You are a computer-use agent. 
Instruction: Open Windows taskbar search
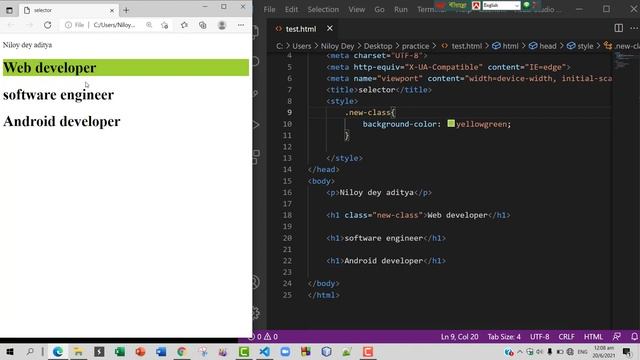(30, 351)
